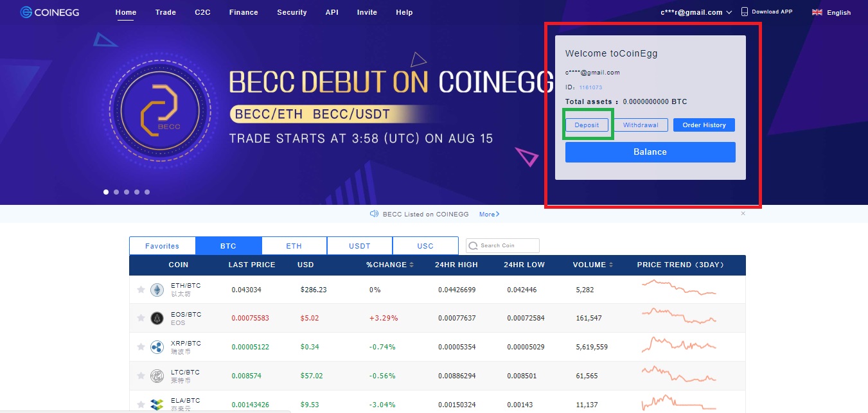Image resolution: width=868 pixels, height=413 pixels.
Task: Click the XRP/BTC price trend chart
Action: coord(679,345)
